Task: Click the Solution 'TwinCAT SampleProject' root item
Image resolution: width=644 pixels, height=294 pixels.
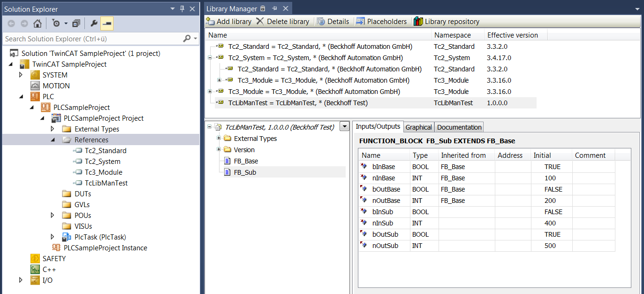Action: [x=91, y=53]
